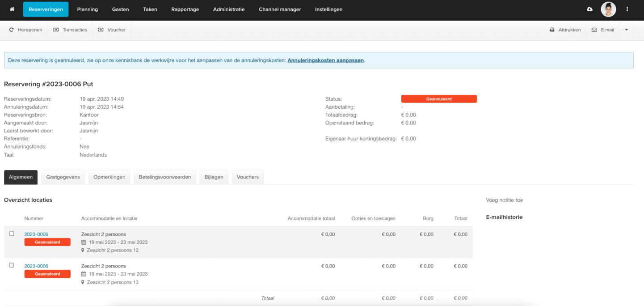
Task: Open the Channel manager menu
Action: [x=280, y=9]
